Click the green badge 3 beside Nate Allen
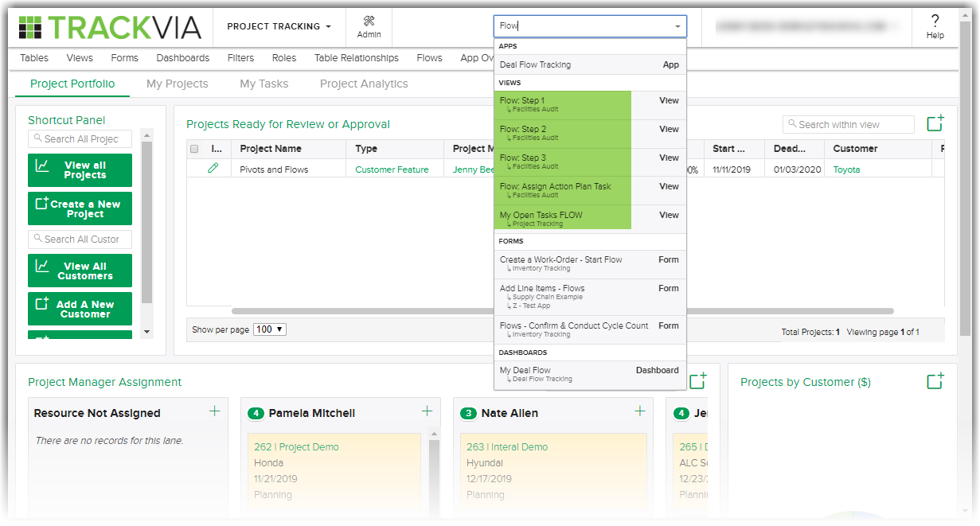 click(x=469, y=413)
